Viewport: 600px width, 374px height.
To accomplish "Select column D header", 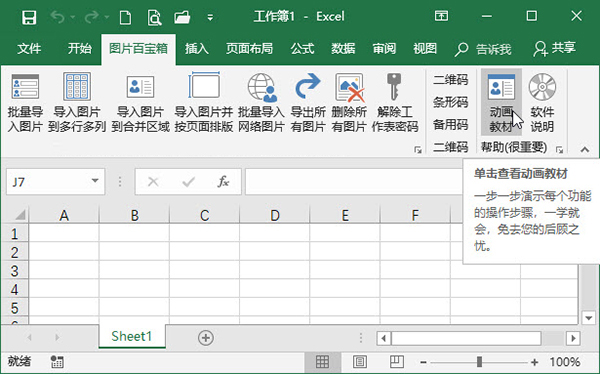I will [x=275, y=215].
